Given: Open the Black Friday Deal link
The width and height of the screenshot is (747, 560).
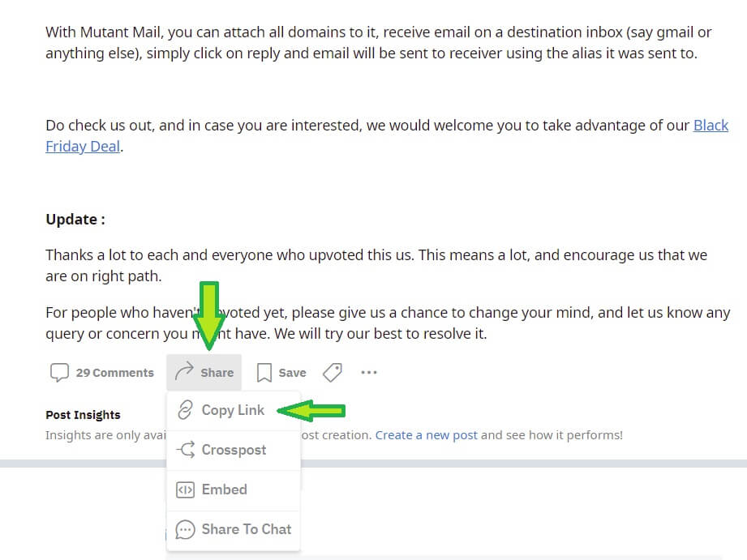Looking at the screenshot, I should coord(387,135).
